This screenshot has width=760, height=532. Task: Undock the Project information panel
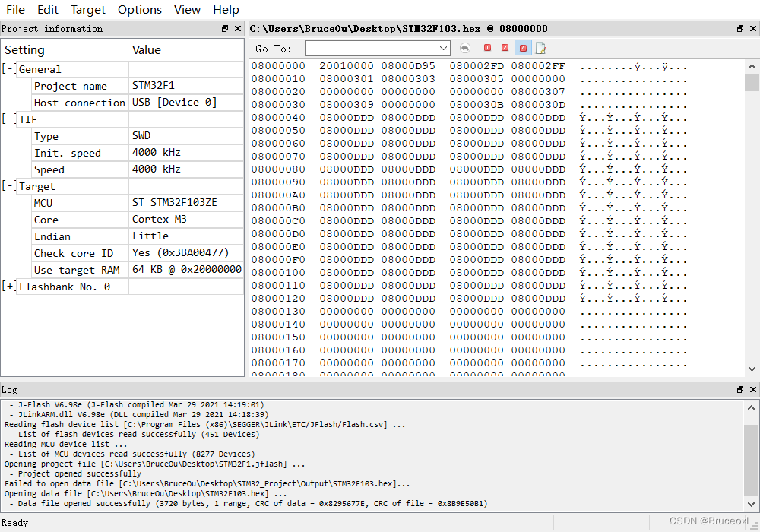coord(225,29)
